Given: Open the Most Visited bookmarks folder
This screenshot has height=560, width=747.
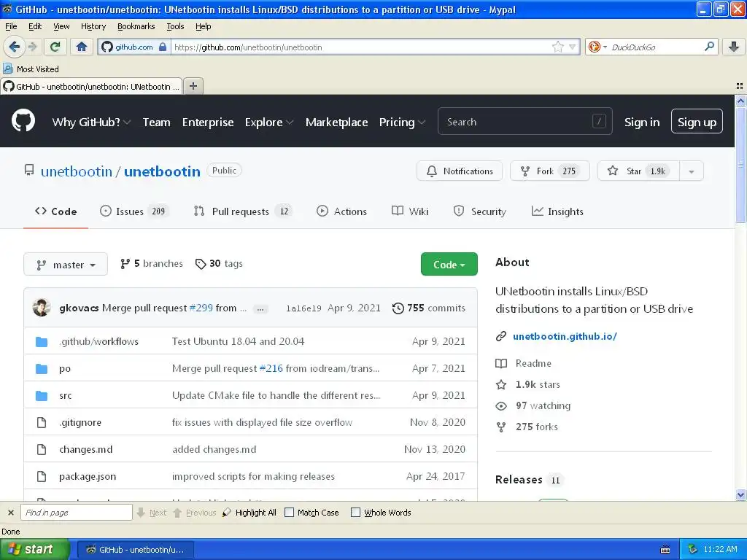Looking at the screenshot, I should (31, 69).
